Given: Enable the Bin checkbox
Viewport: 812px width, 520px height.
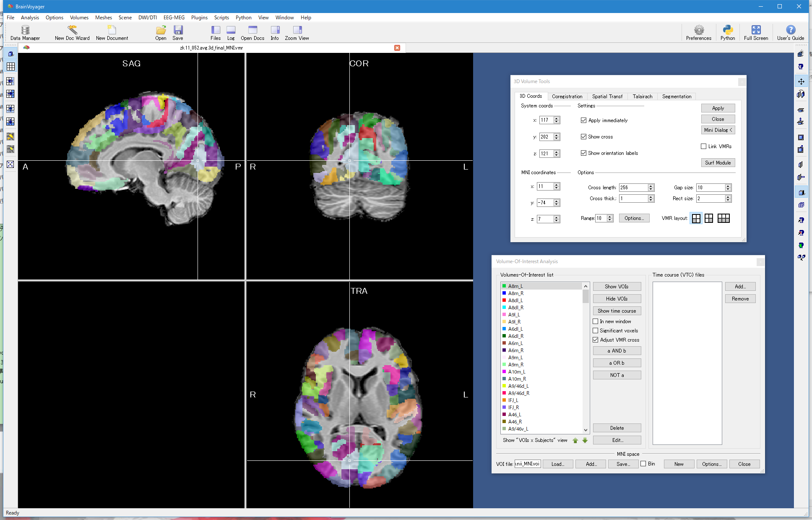Looking at the screenshot, I should point(643,464).
